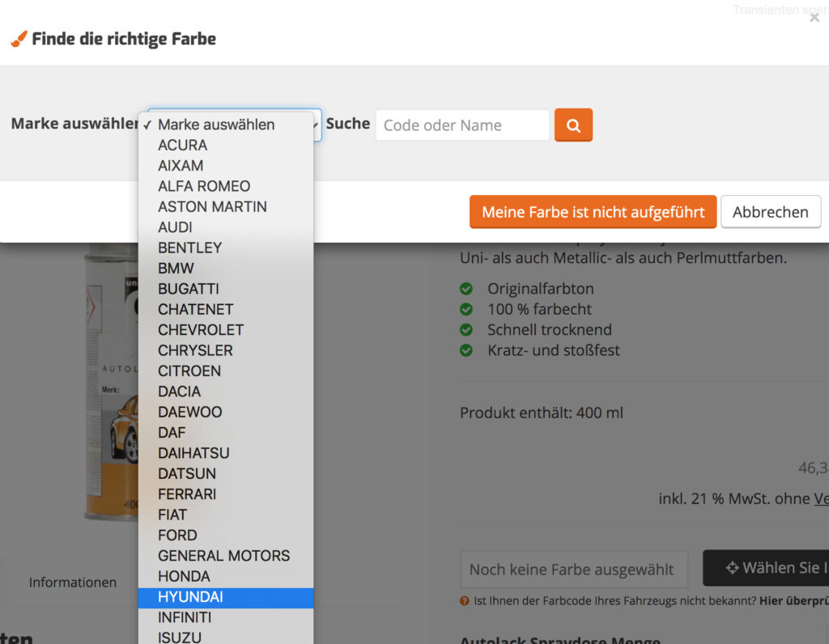Choose GENERAL MOTORS from the list
The width and height of the screenshot is (829, 644).
[x=226, y=557]
